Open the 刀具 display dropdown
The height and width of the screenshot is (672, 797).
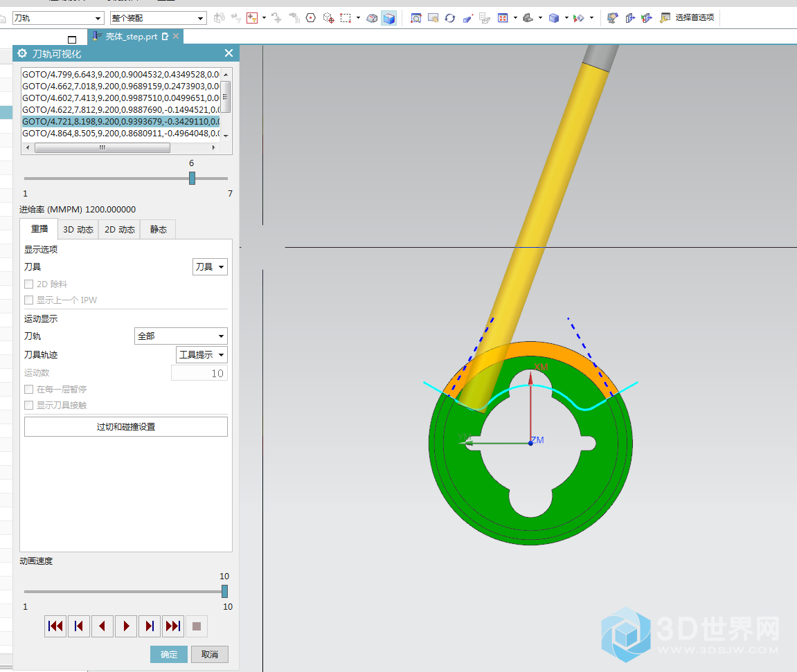[x=210, y=266]
